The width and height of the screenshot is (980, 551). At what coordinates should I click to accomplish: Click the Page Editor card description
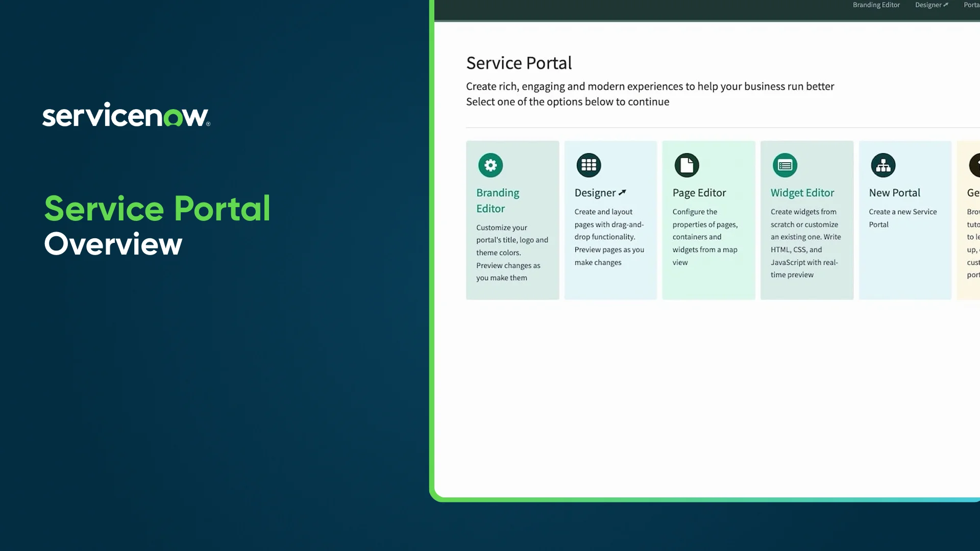click(705, 237)
